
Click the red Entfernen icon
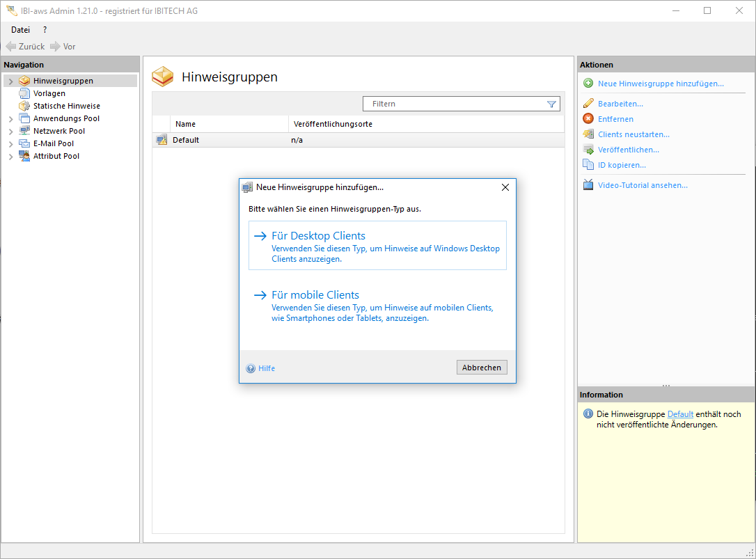pos(588,119)
